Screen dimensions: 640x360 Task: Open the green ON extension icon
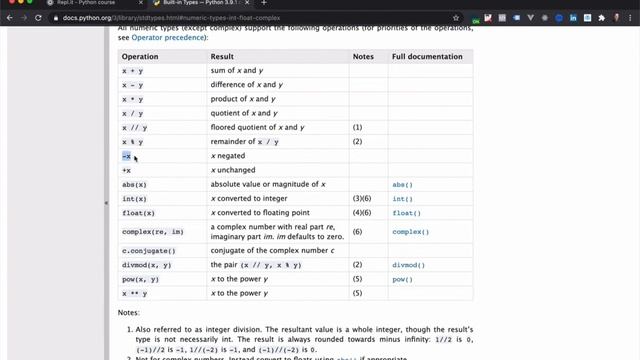tap(476, 18)
